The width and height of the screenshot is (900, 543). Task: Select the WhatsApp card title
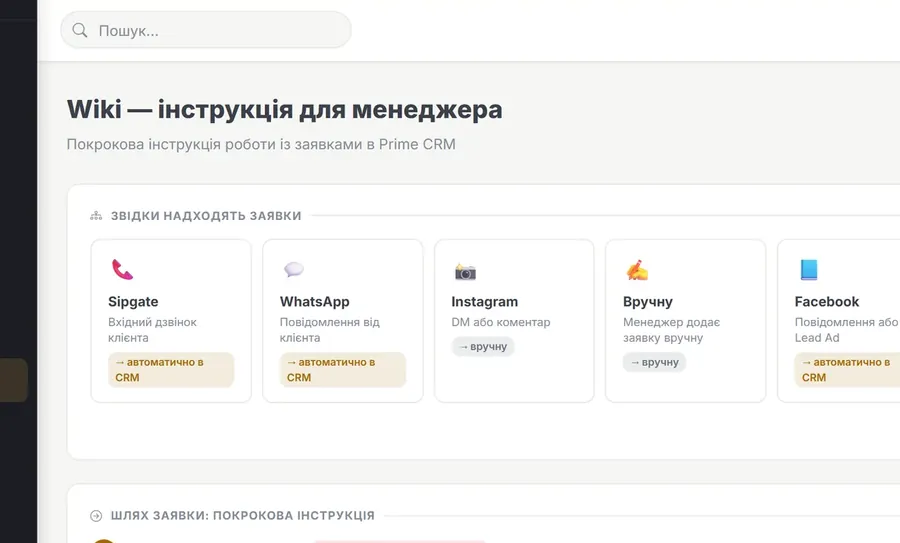315,301
